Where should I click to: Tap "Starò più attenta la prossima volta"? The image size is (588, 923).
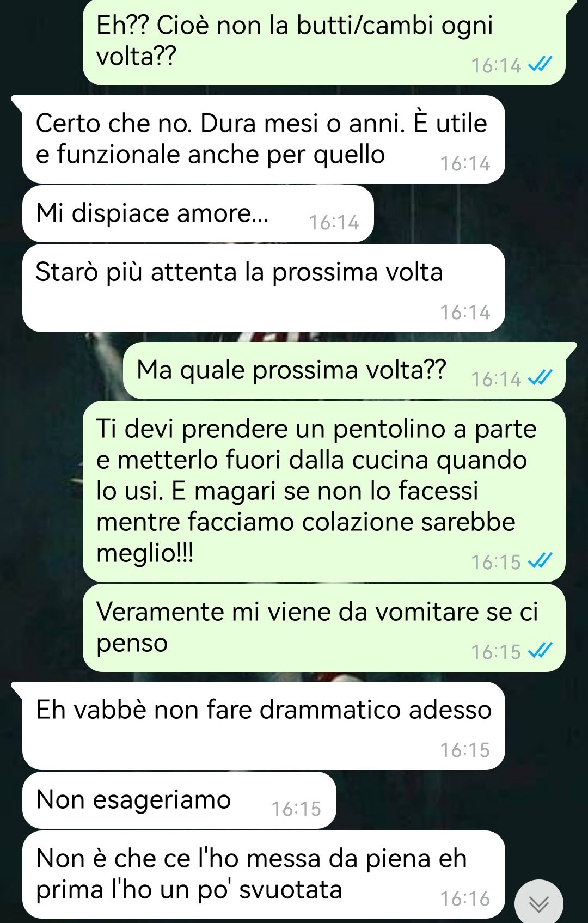click(x=264, y=288)
